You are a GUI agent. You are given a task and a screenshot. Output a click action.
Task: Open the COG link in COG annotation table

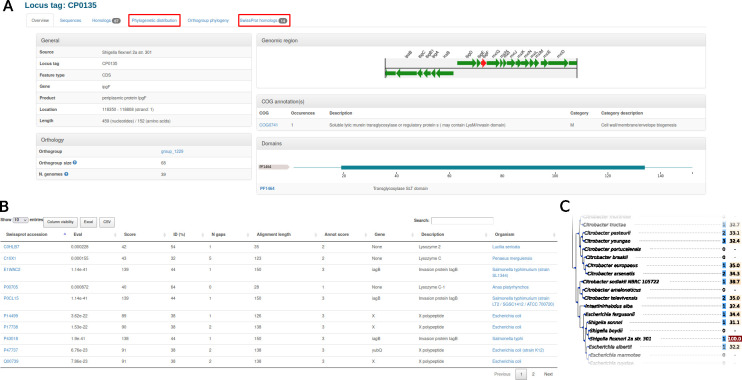(x=268, y=125)
